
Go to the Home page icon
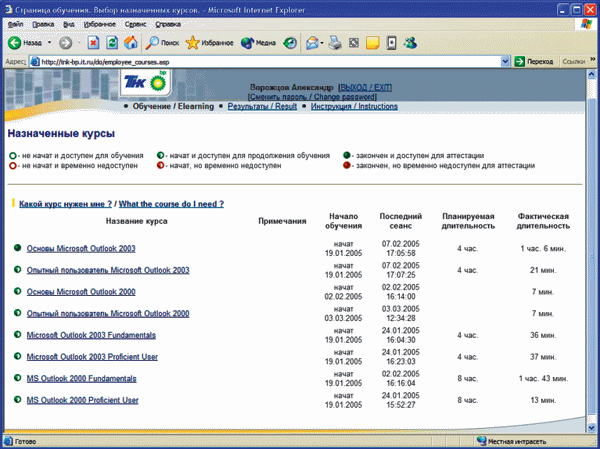tap(131, 43)
